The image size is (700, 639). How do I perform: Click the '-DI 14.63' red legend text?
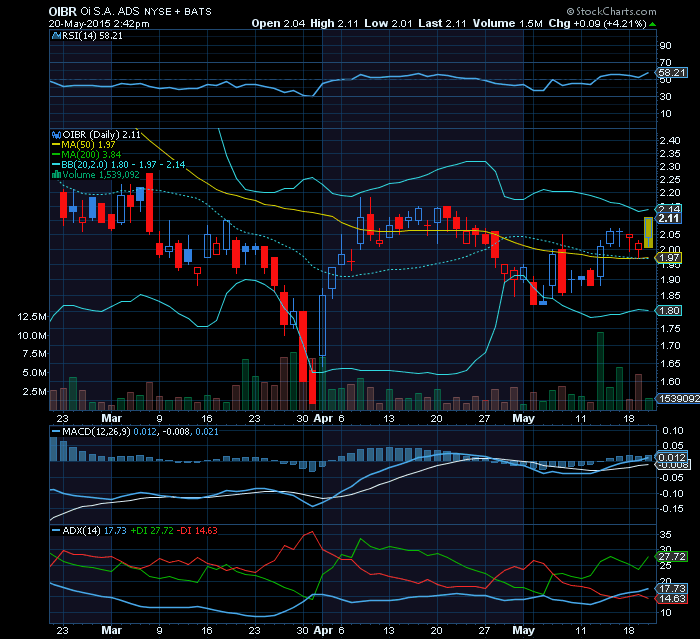[197, 530]
